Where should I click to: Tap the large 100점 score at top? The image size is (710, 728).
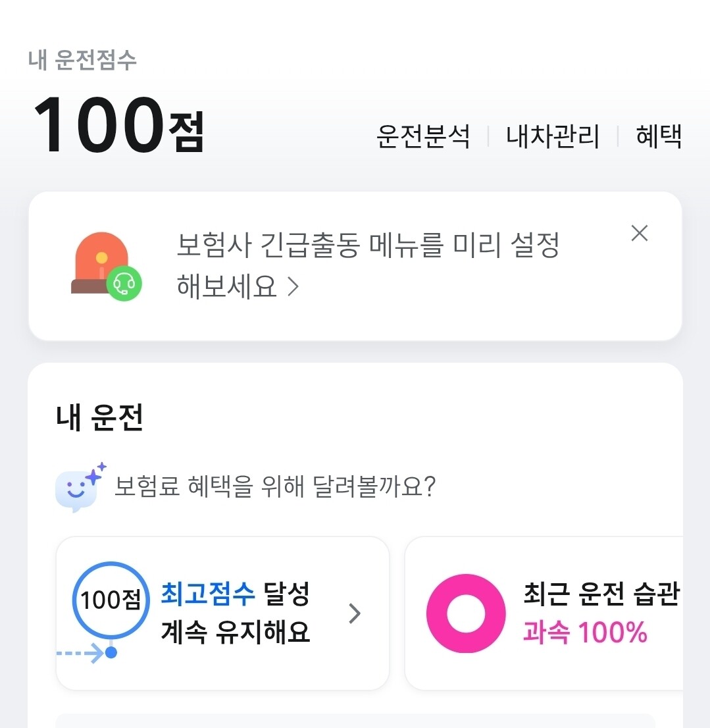coord(118,125)
